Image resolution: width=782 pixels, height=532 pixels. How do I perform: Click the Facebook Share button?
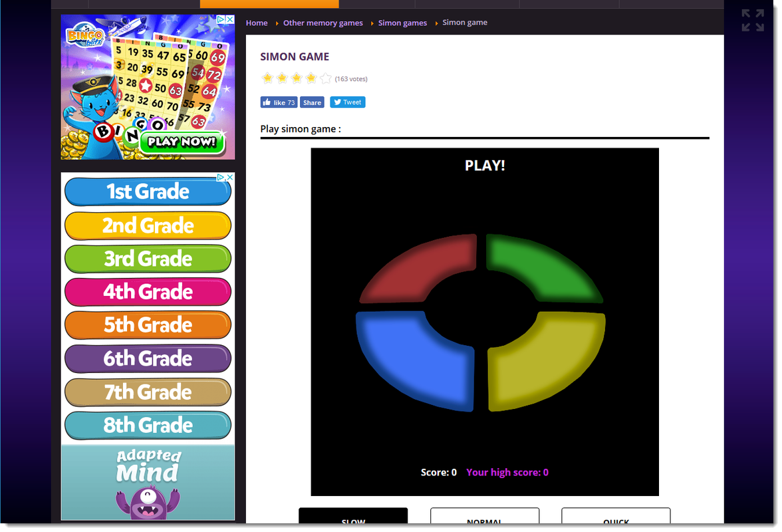(x=313, y=102)
